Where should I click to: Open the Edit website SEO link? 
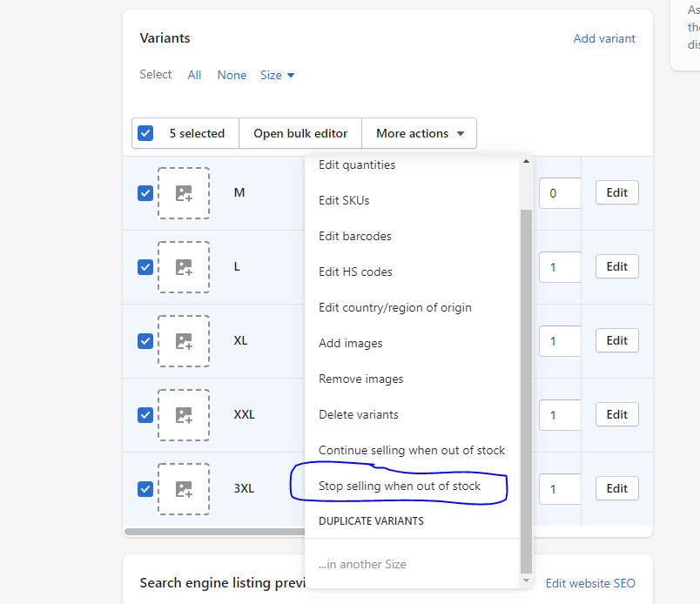click(x=590, y=583)
